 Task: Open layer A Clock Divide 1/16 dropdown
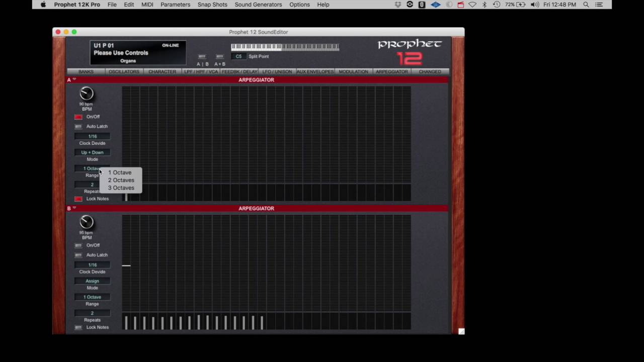coord(92,136)
